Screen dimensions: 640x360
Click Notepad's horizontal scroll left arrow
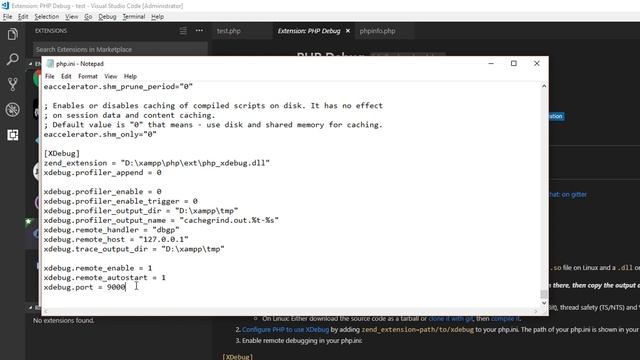tap(46, 311)
